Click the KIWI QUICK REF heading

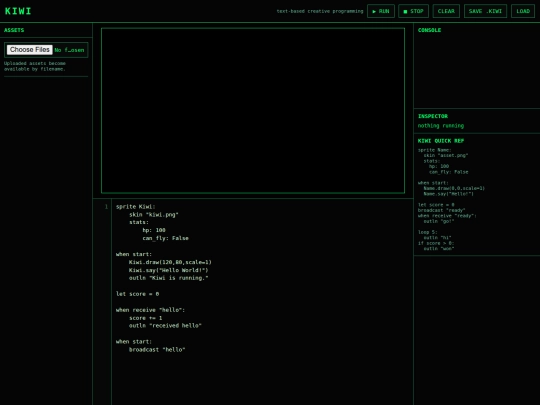click(440, 141)
